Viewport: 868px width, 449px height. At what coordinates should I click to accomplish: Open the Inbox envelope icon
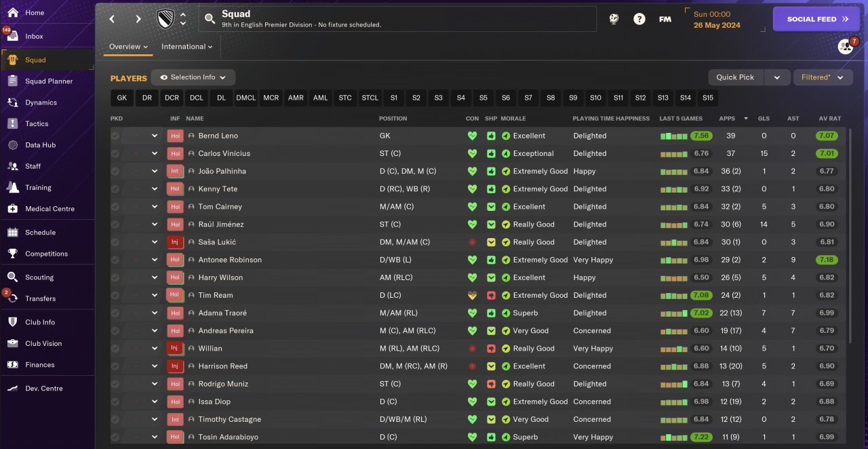pos(13,37)
